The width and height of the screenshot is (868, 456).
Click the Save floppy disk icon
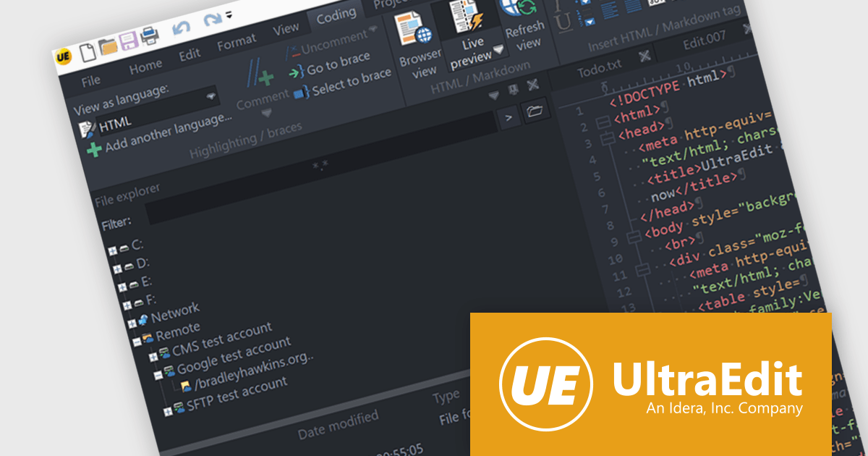pos(129,41)
